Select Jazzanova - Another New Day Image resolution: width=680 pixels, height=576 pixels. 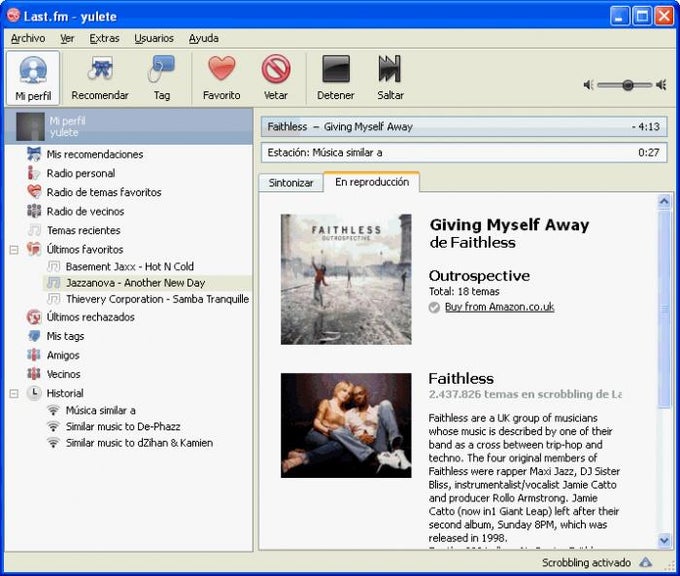click(x=147, y=283)
